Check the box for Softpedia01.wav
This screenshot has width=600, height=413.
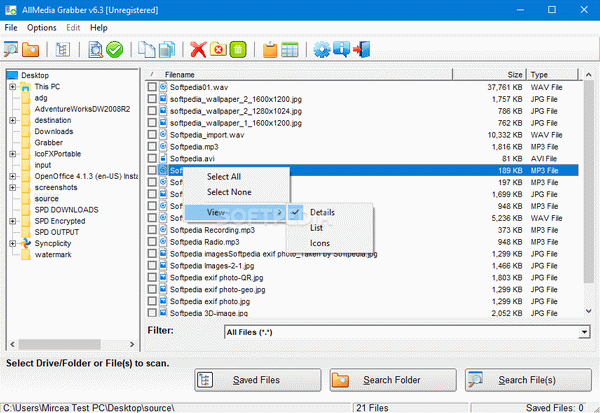pos(152,87)
